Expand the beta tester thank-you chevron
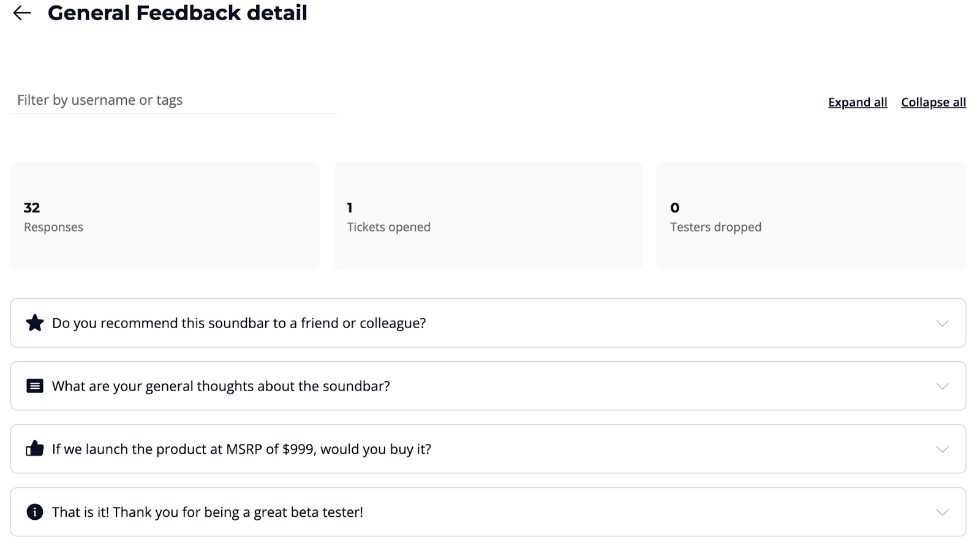The height and width of the screenshot is (551, 980). (x=942, y=512)
